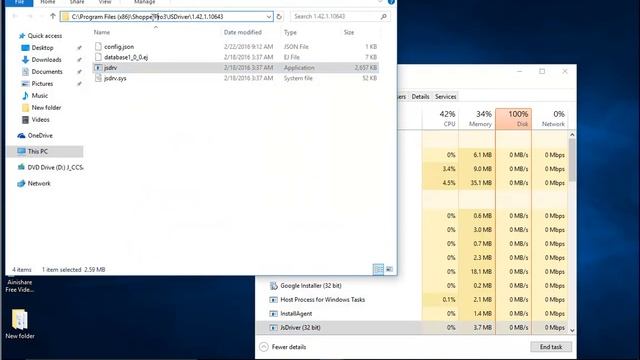The image size is (640, 360).
Task: Click the Pictures pin icon
Action: 79,84
